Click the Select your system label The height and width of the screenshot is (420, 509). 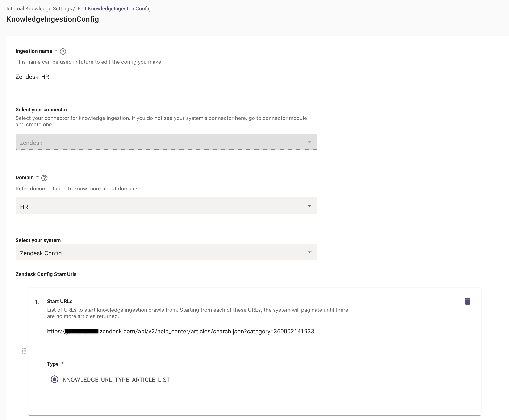pyautogui.click(x=38, y=240)
